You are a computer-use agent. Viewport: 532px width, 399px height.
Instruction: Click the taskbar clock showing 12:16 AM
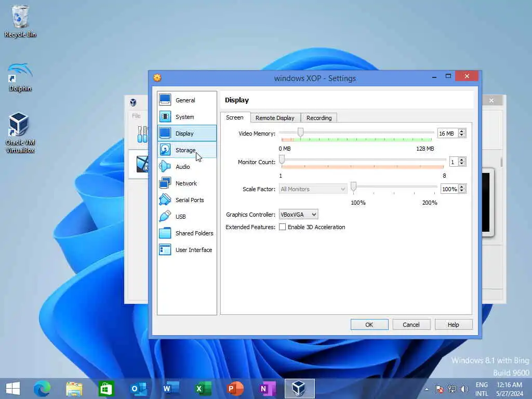click(x=509, y=389)
